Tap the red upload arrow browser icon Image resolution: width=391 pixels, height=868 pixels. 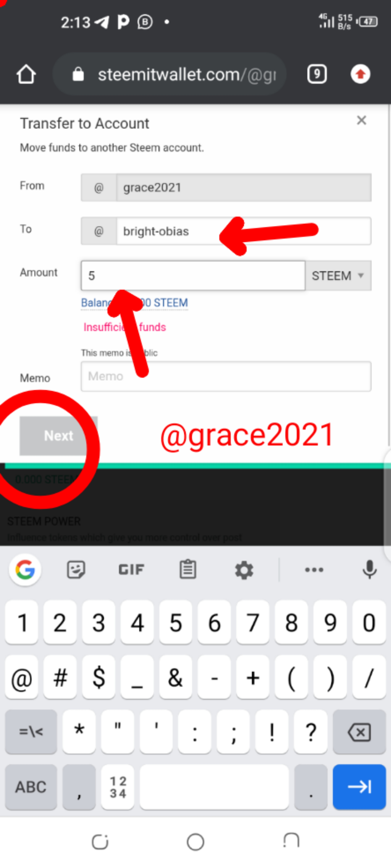pos(360,74)
